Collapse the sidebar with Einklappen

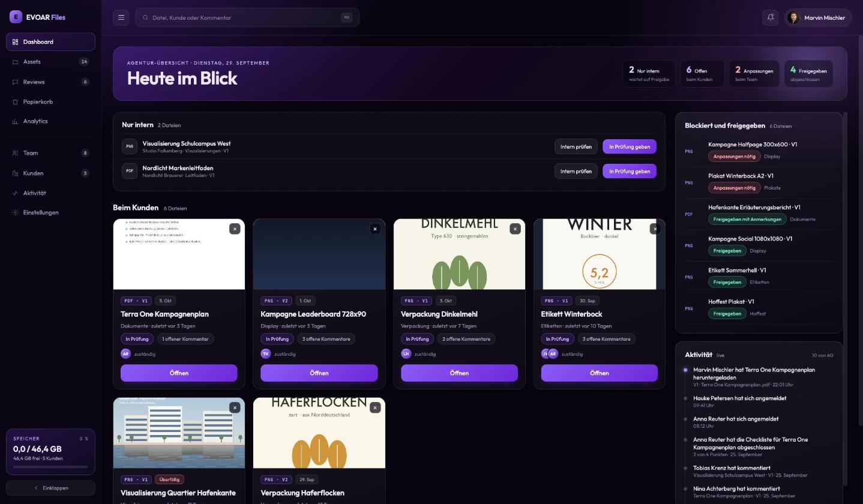point(51,488)
